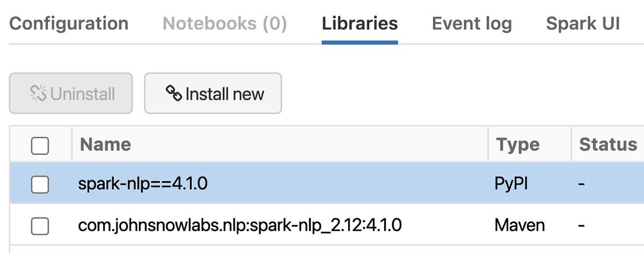Click the Uninstall button
The image size is (644, 253).
click(x=71, y=94)
